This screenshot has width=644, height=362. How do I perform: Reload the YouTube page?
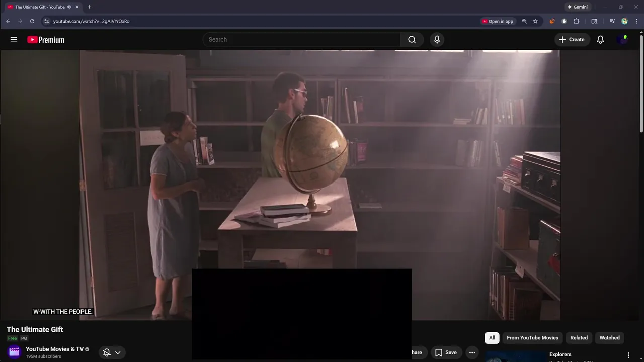pos(32,21)
